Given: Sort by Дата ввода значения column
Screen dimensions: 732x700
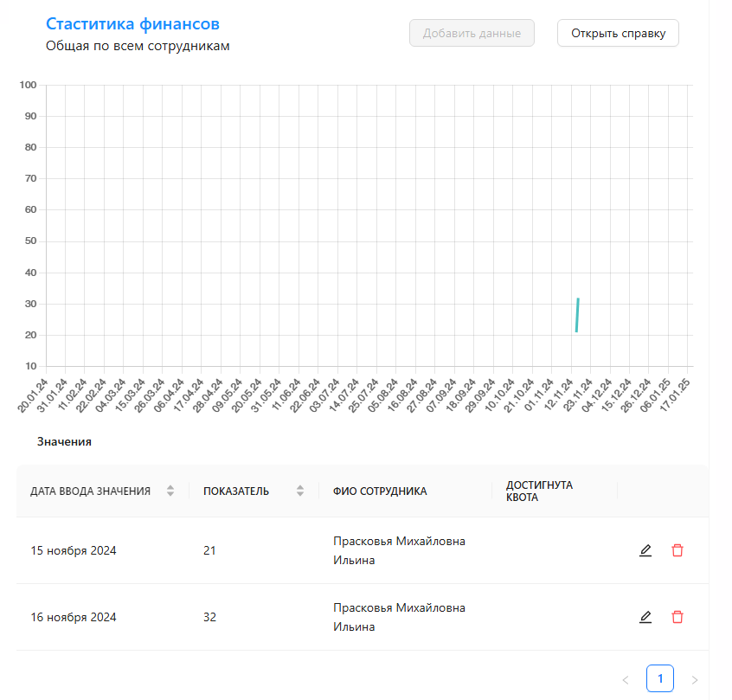Looking at the screenshot, I should pyautogui.click(x=170, y=491).
